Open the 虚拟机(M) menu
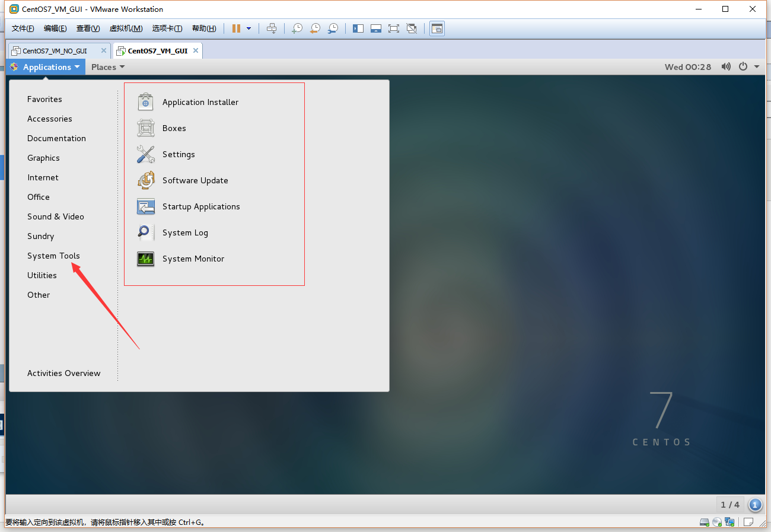This screenshot has width=771, height=532. [x=126, y=28]
